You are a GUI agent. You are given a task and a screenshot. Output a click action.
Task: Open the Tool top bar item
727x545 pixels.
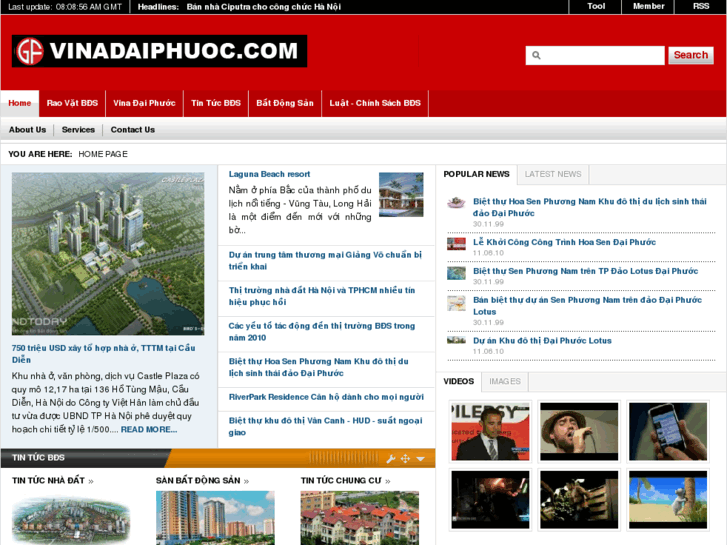click(x=596, y=6)
